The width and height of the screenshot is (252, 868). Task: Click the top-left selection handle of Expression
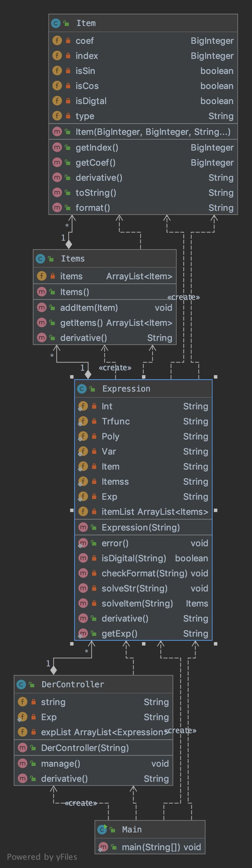coord(72,377)
